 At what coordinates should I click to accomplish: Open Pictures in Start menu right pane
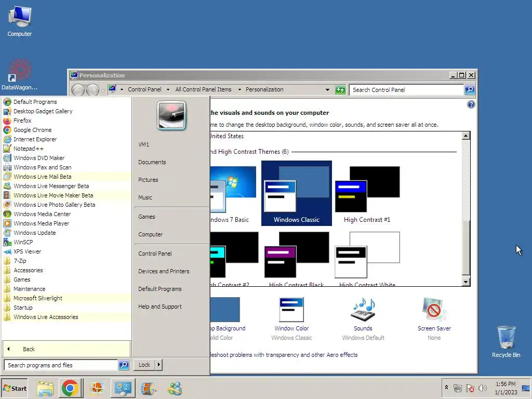point(148,180)
